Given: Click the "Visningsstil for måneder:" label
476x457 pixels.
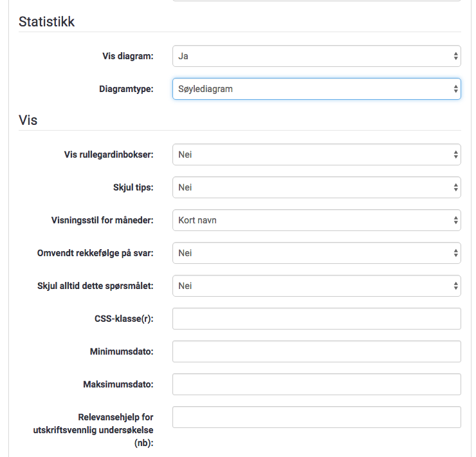Looking at the screenshot, I should (102, 220).
